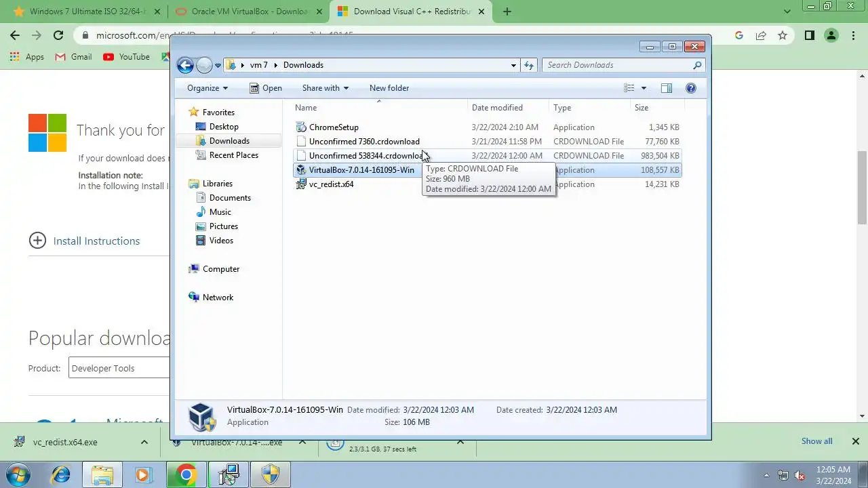The height and width of the screenshot is (488, 868).
Task: Switch to Windows 7 Ultimate ISO tab
Action: click(87, 12)
